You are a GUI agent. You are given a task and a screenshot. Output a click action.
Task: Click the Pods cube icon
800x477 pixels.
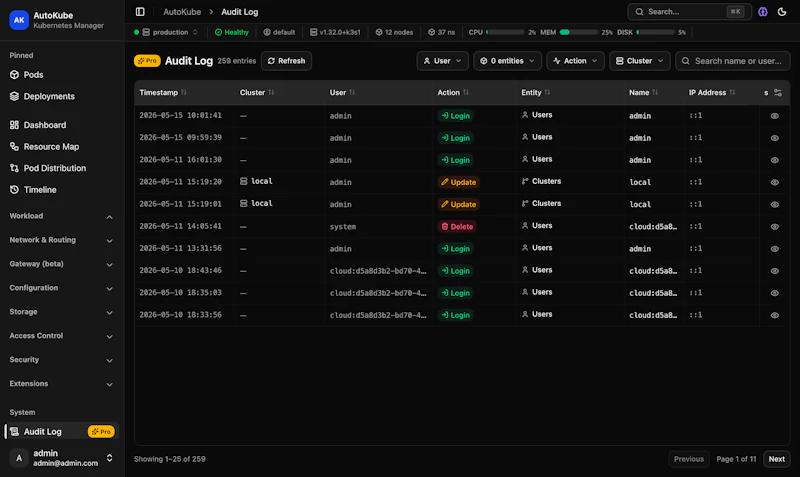(14, 74)
